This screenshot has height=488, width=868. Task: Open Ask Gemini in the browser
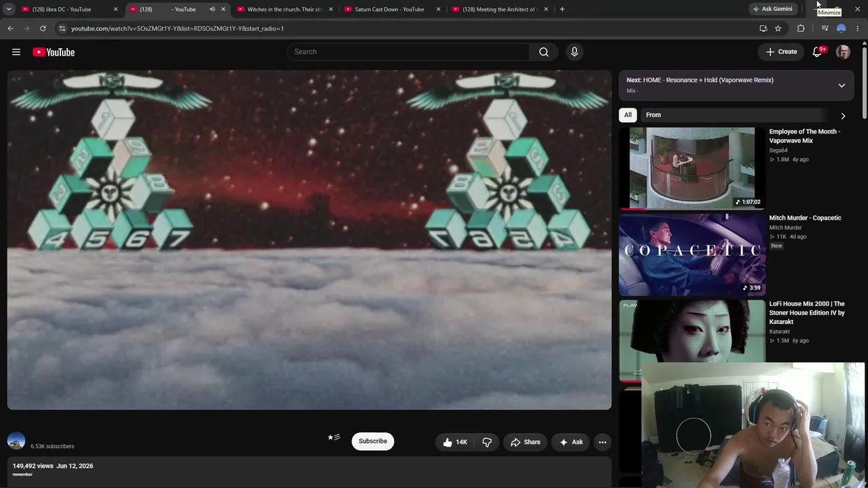772,9
